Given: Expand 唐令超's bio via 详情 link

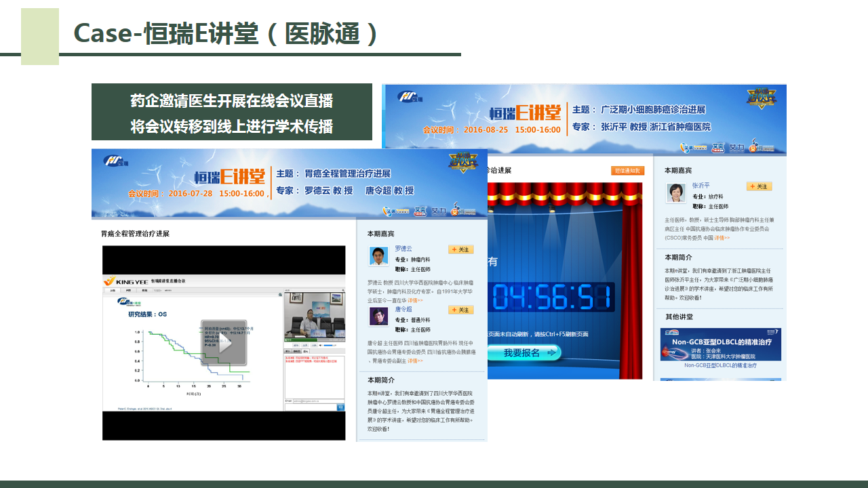Looking at the screenshot, I should pyautogui.click(x=415, y=361).
